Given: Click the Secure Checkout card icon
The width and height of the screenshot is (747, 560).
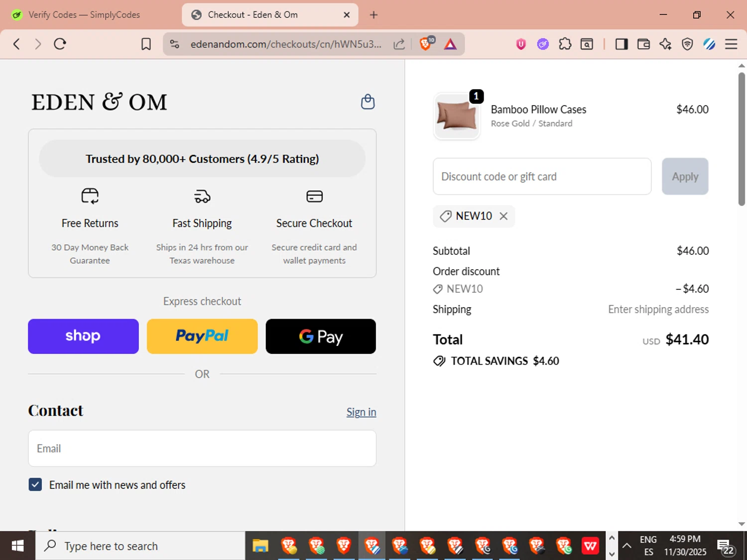Looking at the screenshot, I should (314, 196).
